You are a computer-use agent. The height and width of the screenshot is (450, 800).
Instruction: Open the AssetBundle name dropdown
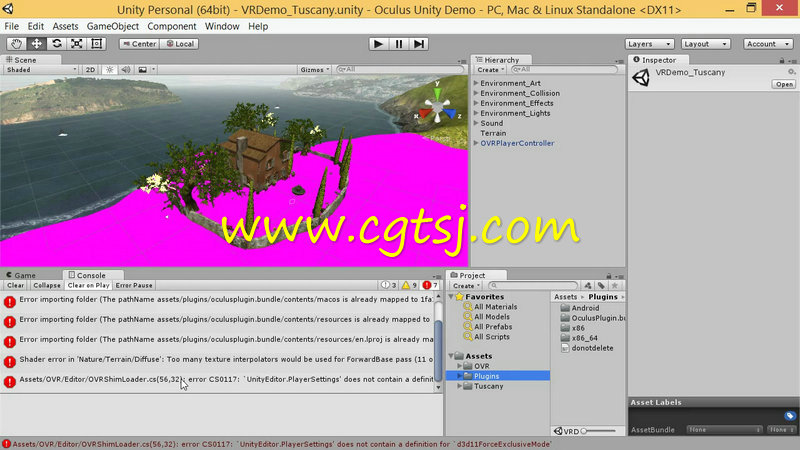coord(724,430)
